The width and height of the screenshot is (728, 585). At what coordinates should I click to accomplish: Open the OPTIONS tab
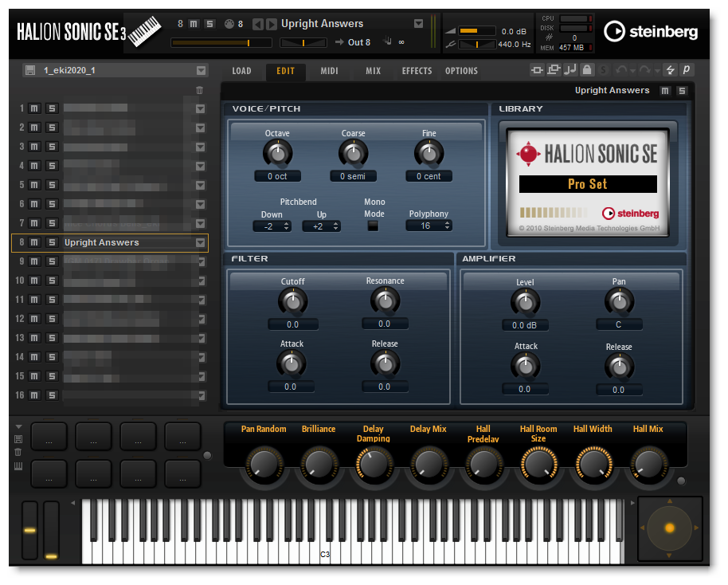(x=461, y=71)
